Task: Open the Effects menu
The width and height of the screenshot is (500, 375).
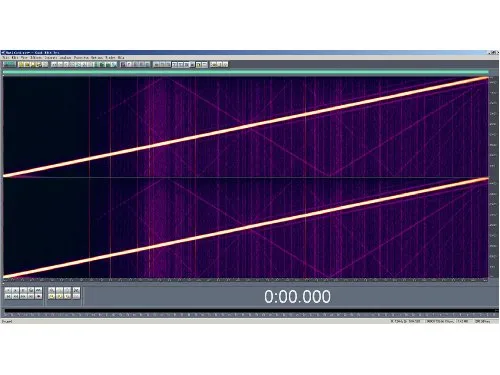Action: click(x=36, y=57)
